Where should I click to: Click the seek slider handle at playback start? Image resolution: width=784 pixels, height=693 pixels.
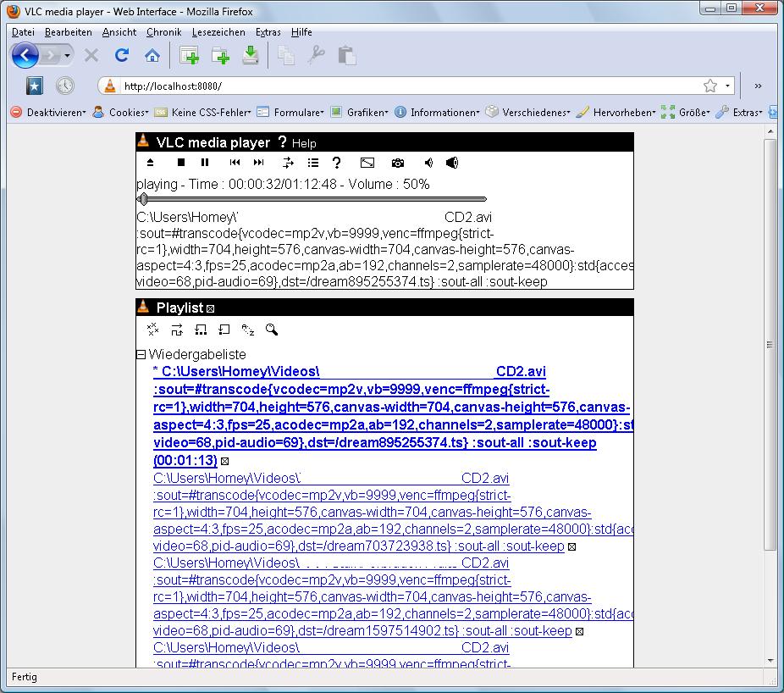[143, 199]
